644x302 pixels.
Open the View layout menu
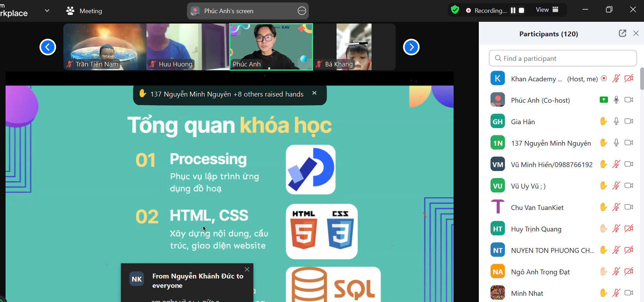(x=547, y=10)
